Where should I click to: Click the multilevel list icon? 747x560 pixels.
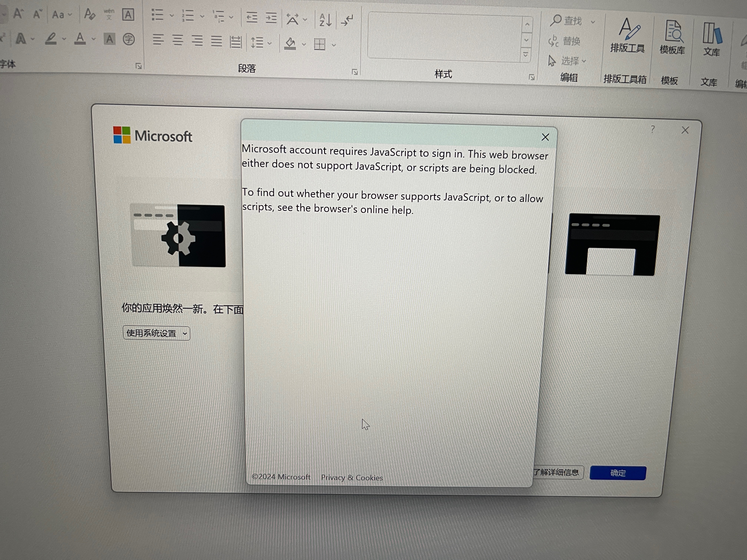218,16
